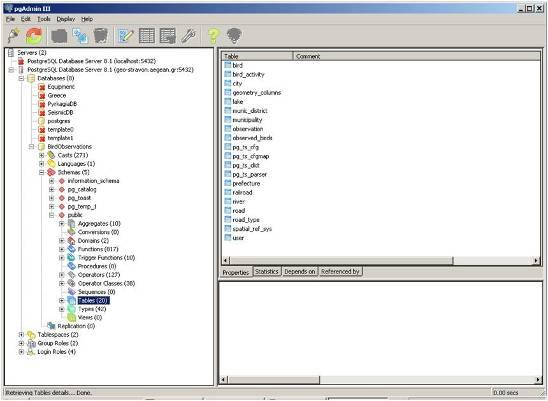Collapse the Schemas node
548x401 pixels.
point(42,172)
